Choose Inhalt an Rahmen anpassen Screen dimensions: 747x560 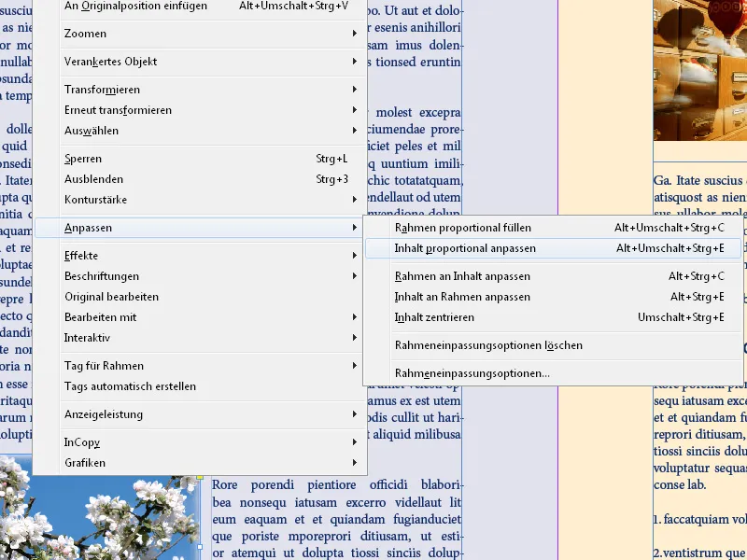(553, 297)
